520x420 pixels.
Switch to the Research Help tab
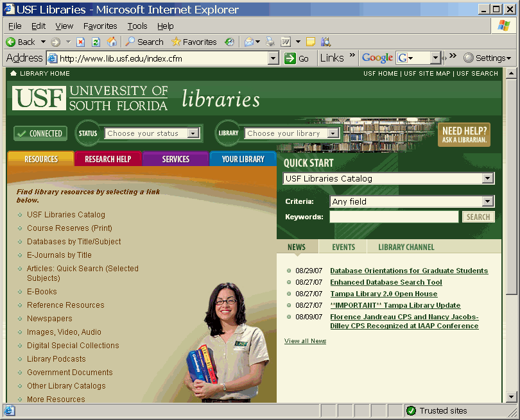coord(108,159)
